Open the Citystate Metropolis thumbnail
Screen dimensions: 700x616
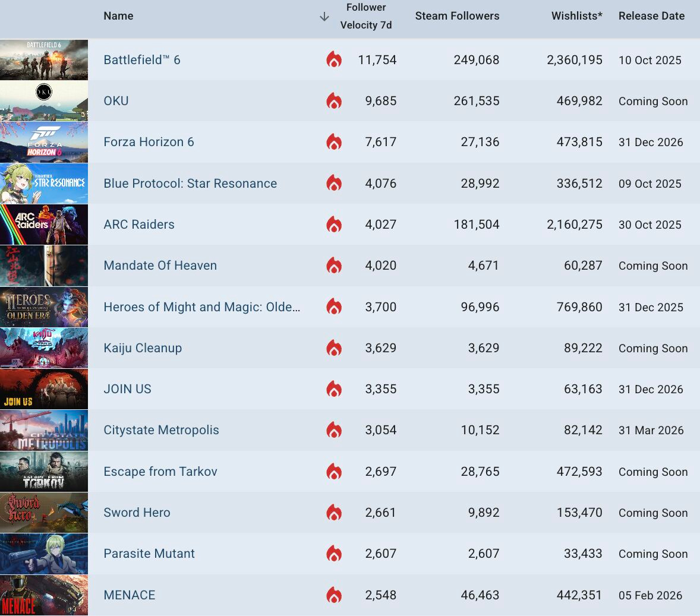tap(44, 430)
